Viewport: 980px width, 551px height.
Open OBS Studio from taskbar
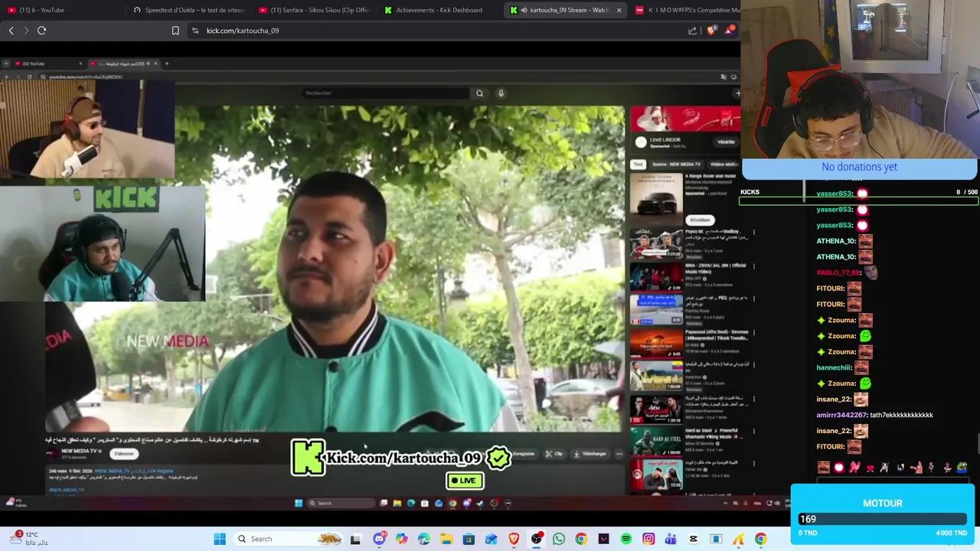(x=537, y=539)
